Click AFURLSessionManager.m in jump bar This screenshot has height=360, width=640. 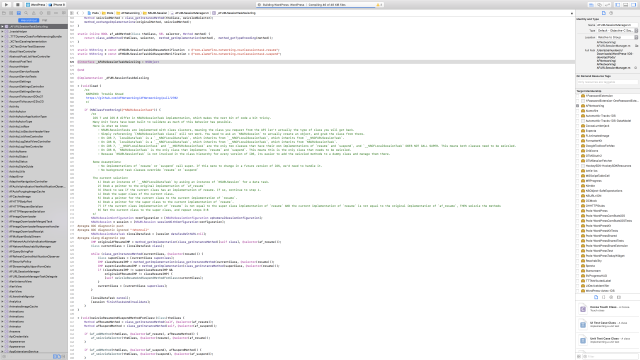[x=190, y=13]
